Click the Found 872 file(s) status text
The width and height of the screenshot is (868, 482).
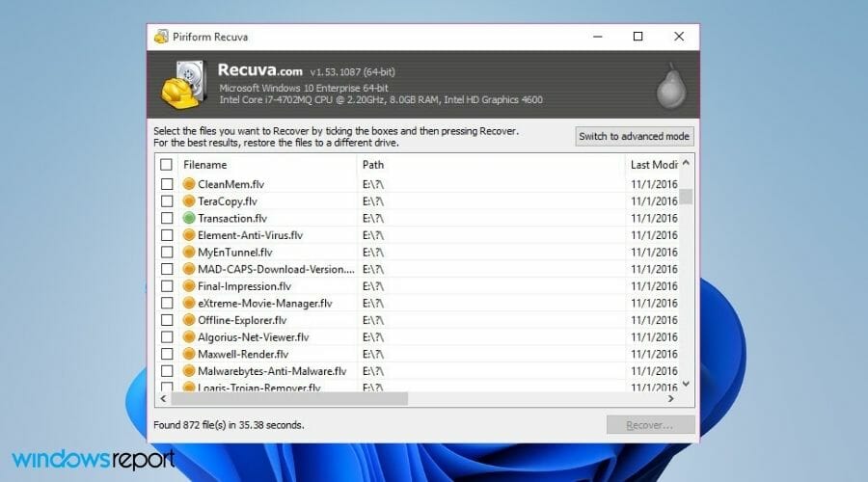click(229, 425)
